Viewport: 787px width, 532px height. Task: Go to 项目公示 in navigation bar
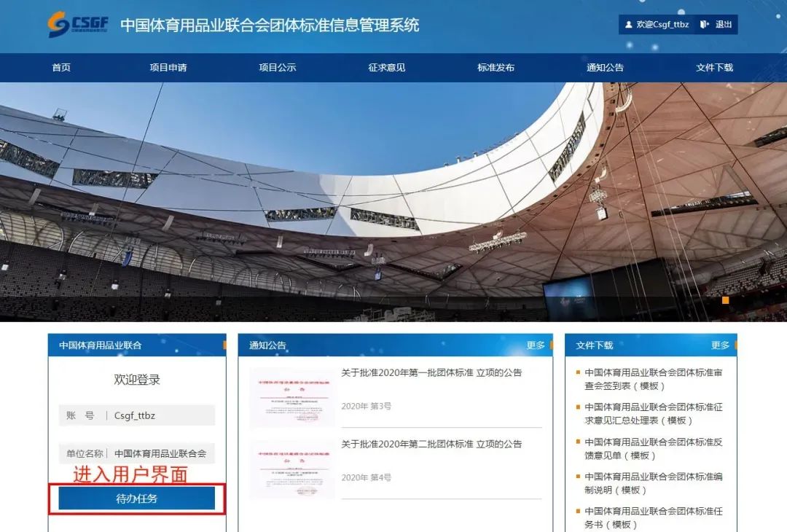click(278, 67)
